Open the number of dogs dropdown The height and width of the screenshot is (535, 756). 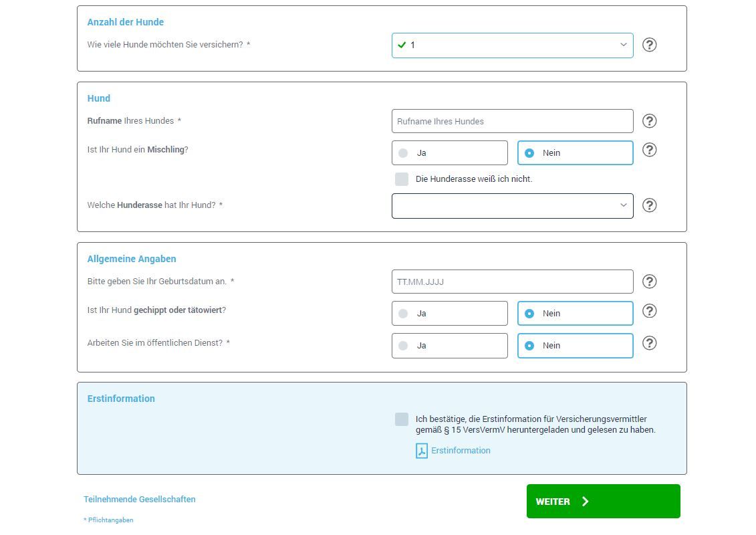512,45
